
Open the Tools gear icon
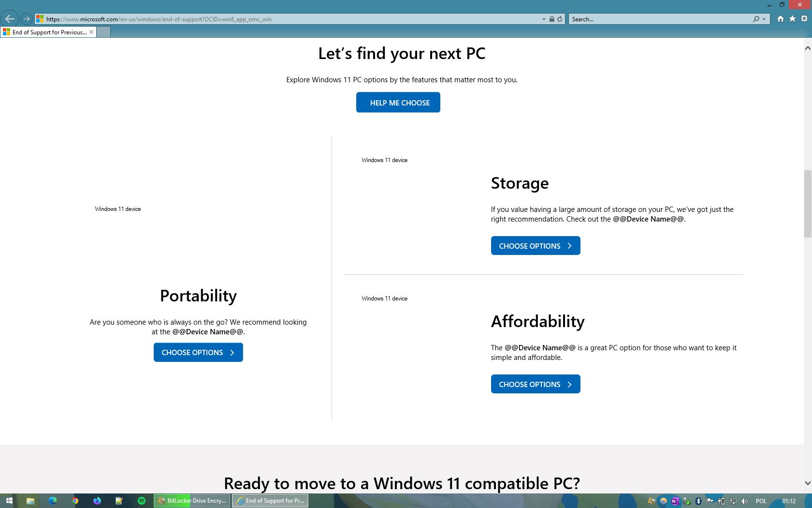point(804,19)
